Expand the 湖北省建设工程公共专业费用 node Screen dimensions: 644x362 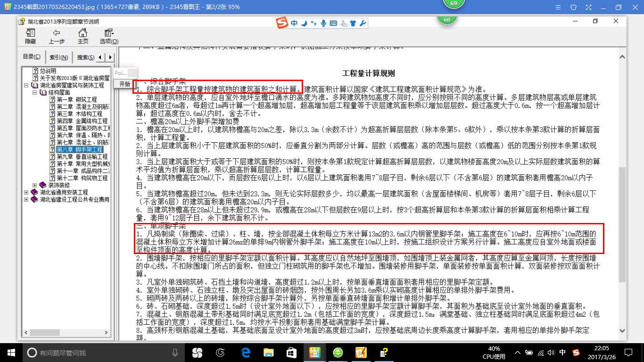tap(26, 199)
